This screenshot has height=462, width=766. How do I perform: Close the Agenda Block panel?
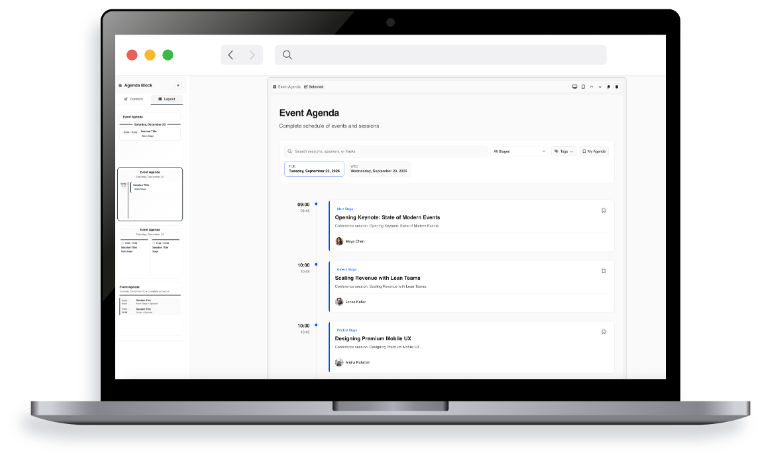pos(178,85)
